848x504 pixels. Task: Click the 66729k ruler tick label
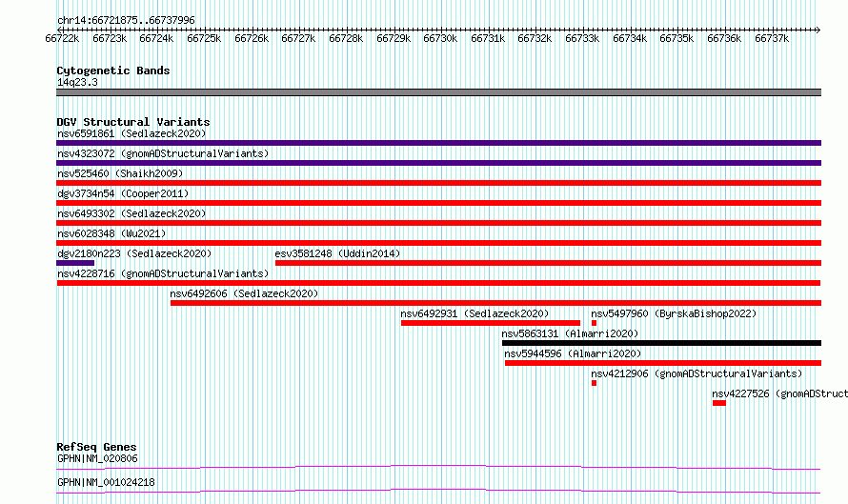[x=394, y=38]
